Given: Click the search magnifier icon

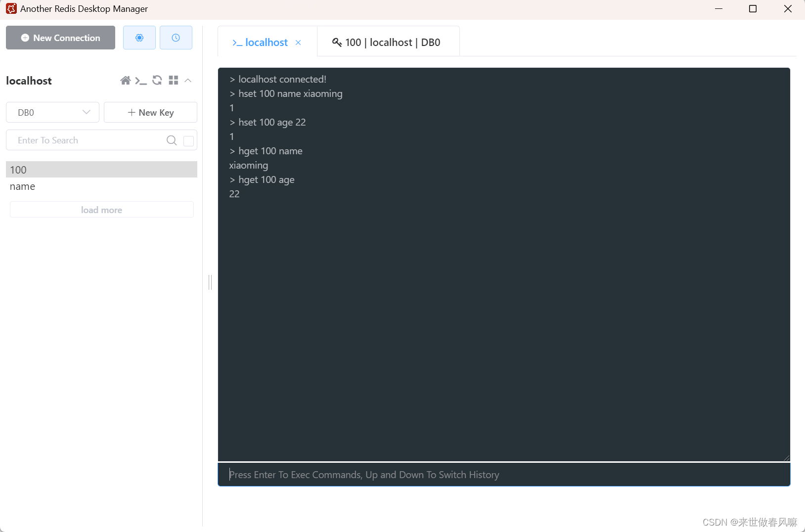Looking at the screenshot, I should point(172,140).
